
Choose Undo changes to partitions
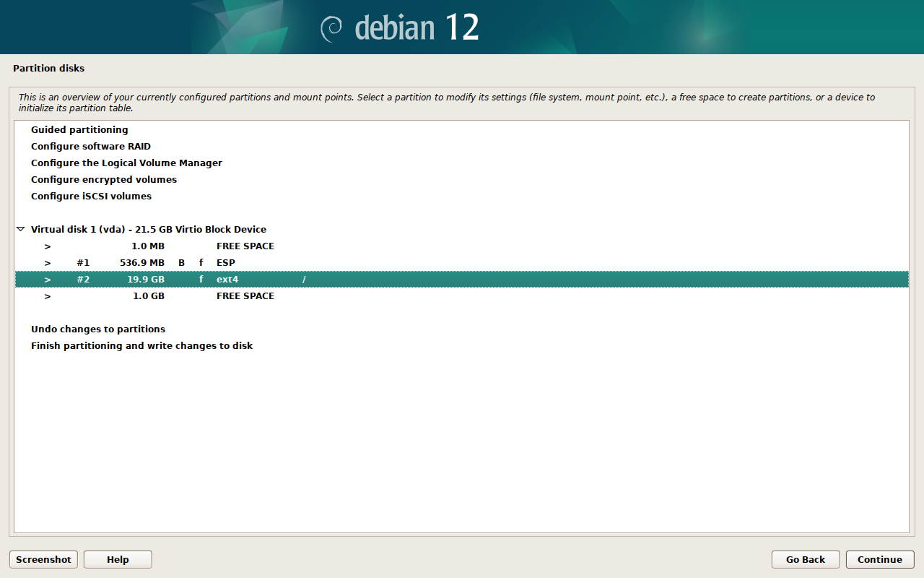pos(98,329)
